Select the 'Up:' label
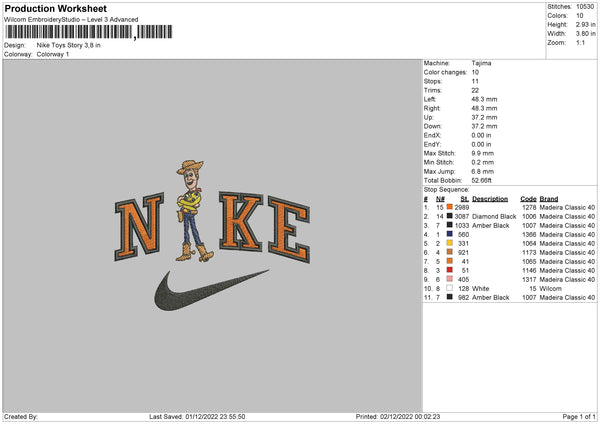The height and width of the screenshot is (424, 600). click(429, 117)
